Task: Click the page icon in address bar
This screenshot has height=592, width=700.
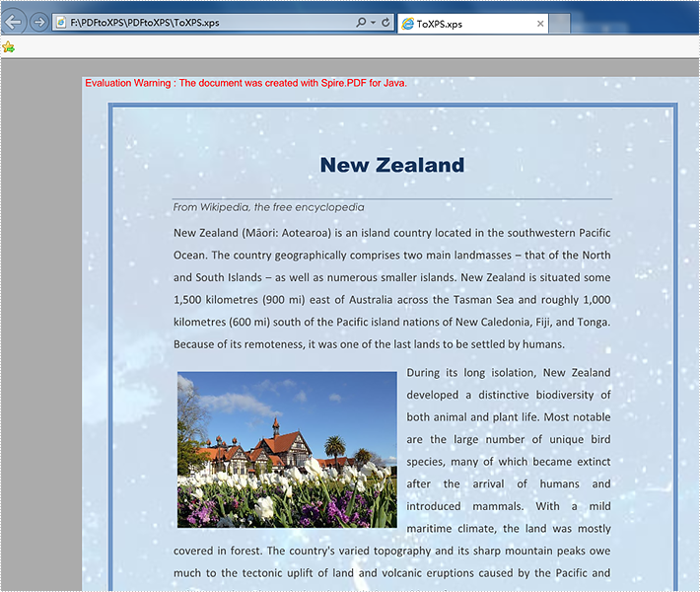Action: tap(61, 23)
